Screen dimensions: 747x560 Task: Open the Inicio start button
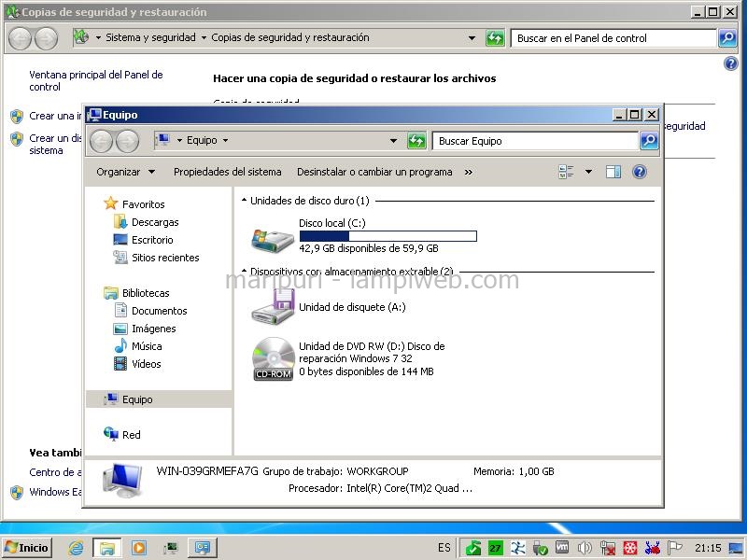coord(27,548)
